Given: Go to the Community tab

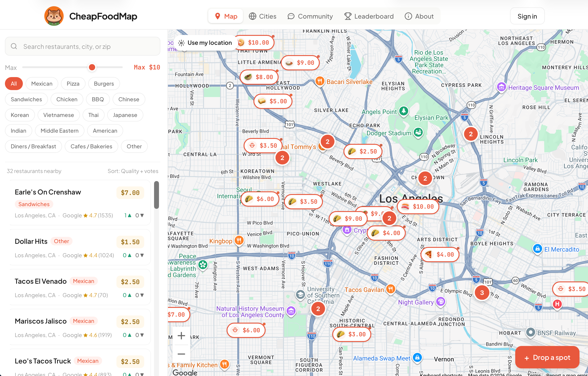Looking at the screenshot, I should (310, 16).
